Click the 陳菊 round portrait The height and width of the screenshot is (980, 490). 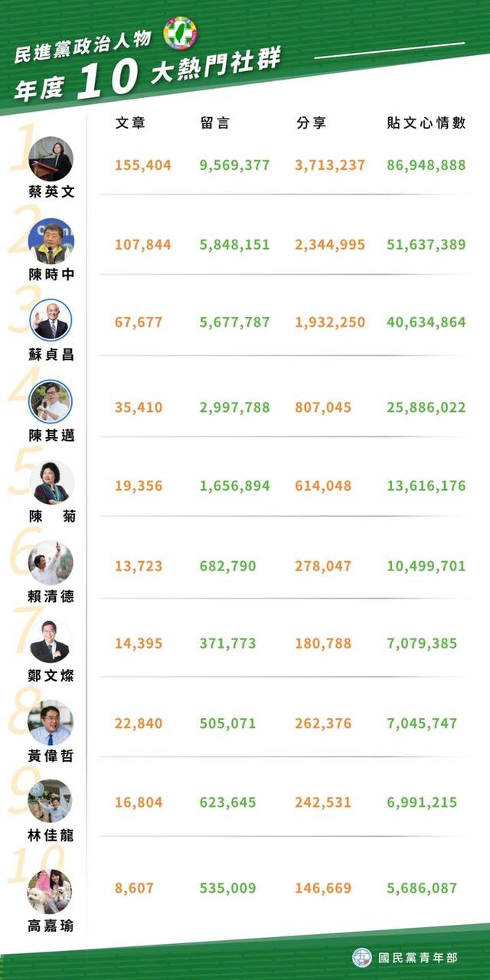(x=51, y=482)
